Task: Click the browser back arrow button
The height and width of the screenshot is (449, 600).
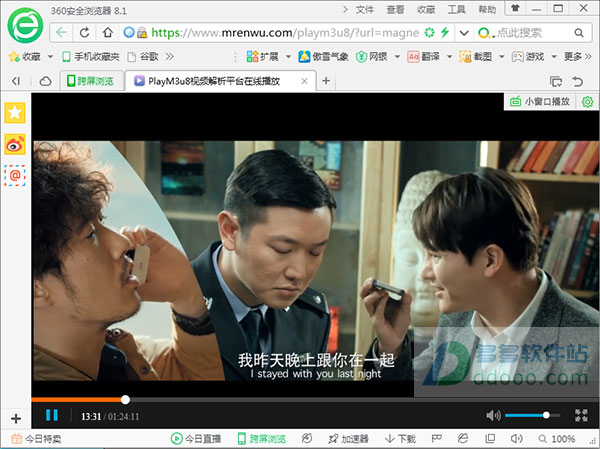Action: [x=62, y=33]
